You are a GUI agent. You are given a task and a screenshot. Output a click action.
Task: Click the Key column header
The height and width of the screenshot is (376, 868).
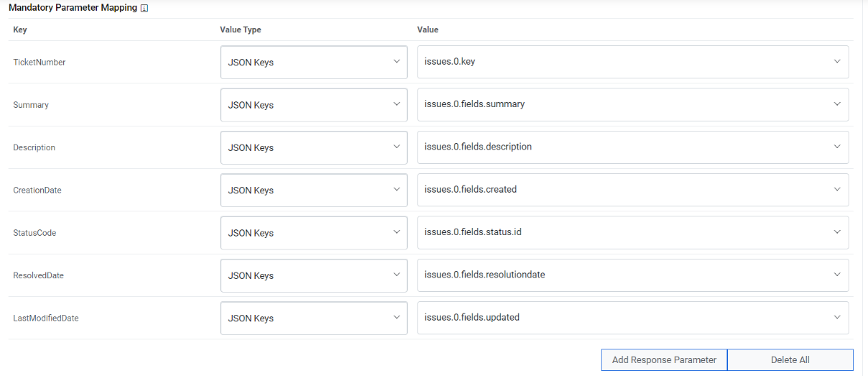tap(20, 30)
